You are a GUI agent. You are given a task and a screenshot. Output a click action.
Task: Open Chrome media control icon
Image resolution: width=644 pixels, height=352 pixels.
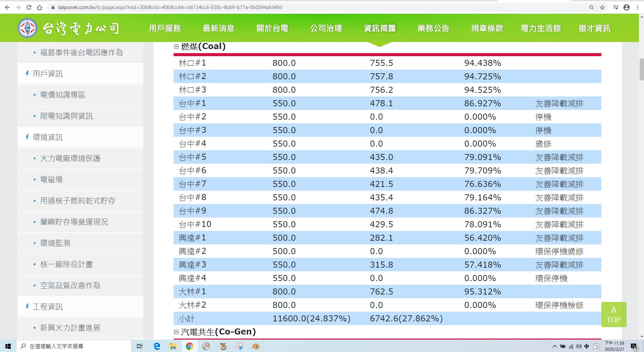[615, 7]
